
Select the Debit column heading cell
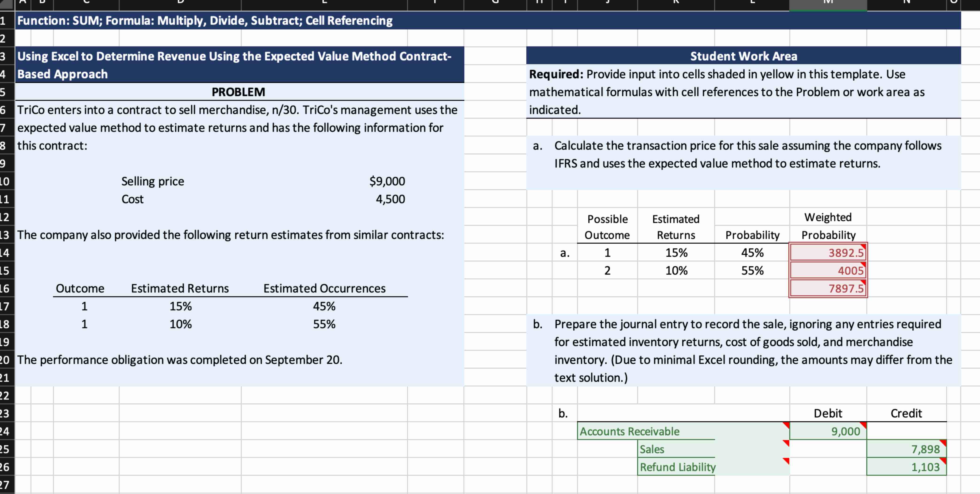coord(828,413)
